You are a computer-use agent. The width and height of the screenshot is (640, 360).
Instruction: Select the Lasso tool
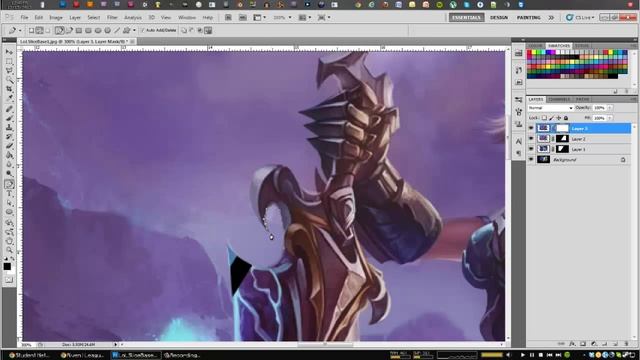click(9, 71)
